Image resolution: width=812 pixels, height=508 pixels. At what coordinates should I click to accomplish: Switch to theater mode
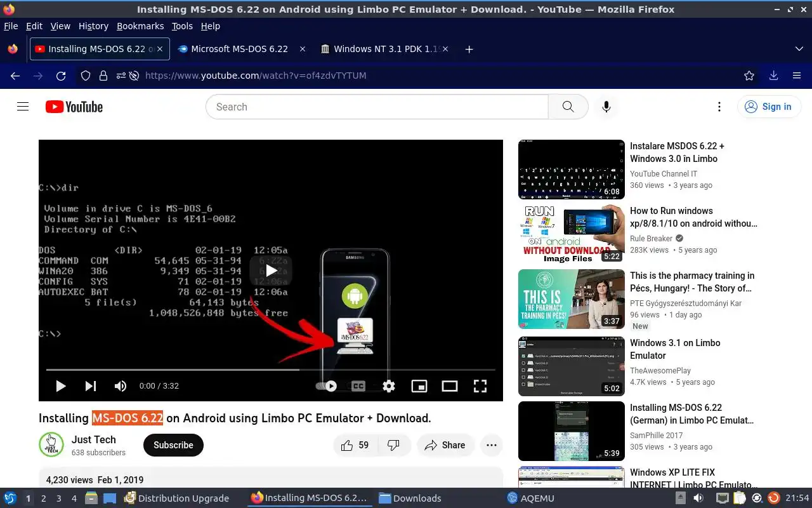pos(450,386)
